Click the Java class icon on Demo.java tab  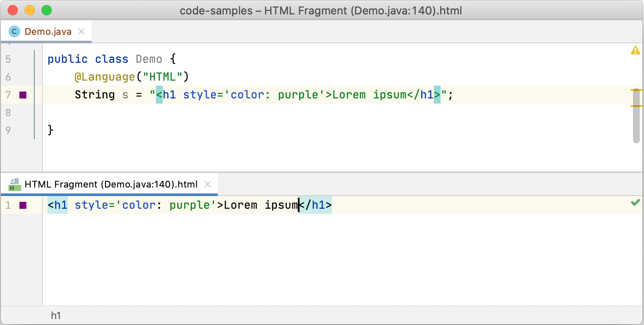[14, 31]
